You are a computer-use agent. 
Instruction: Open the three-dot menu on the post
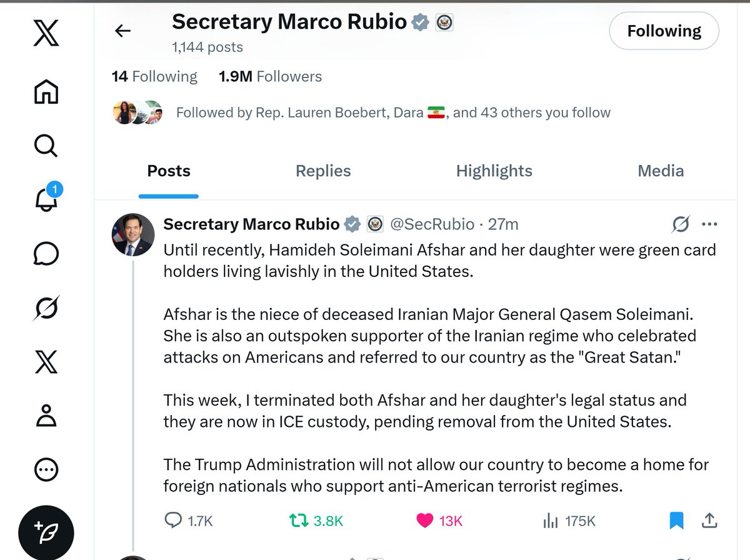[709, 224]
